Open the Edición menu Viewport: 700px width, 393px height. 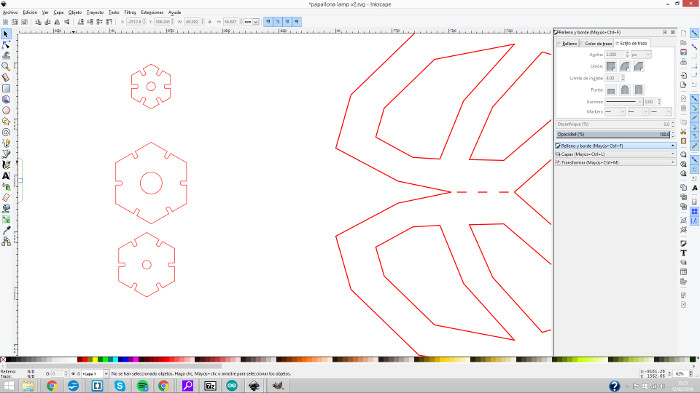click(x=30, y=13)
